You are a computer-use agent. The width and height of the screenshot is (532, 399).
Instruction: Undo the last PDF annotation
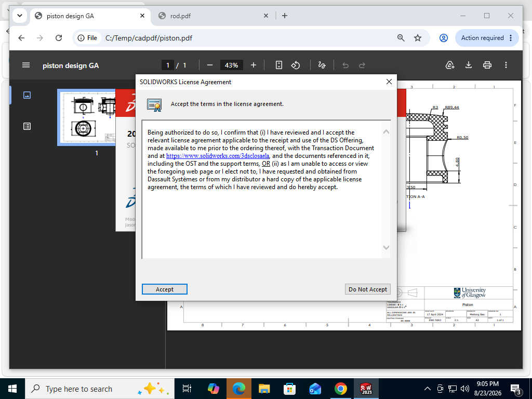[x=345, y=65]
